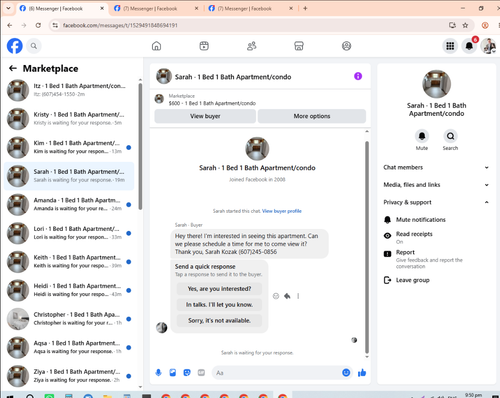Open the GIF picker icon
The image size is (500, 398).
201,373
